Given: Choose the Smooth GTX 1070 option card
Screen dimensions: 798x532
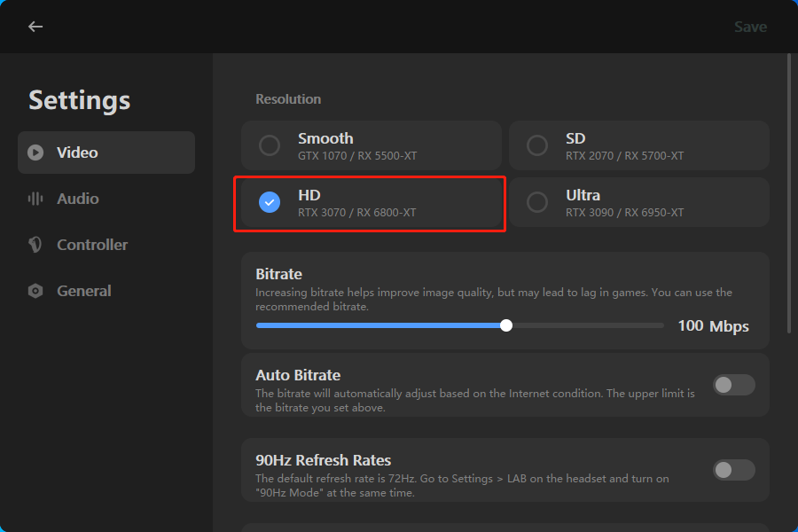Looking at the screenshot, I should (372, 145).
